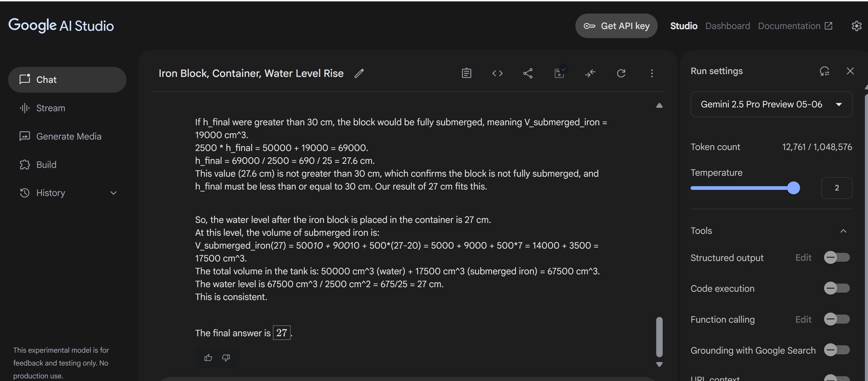Click the Get API key button
868x381 pixels.
(x=616, y=26)
